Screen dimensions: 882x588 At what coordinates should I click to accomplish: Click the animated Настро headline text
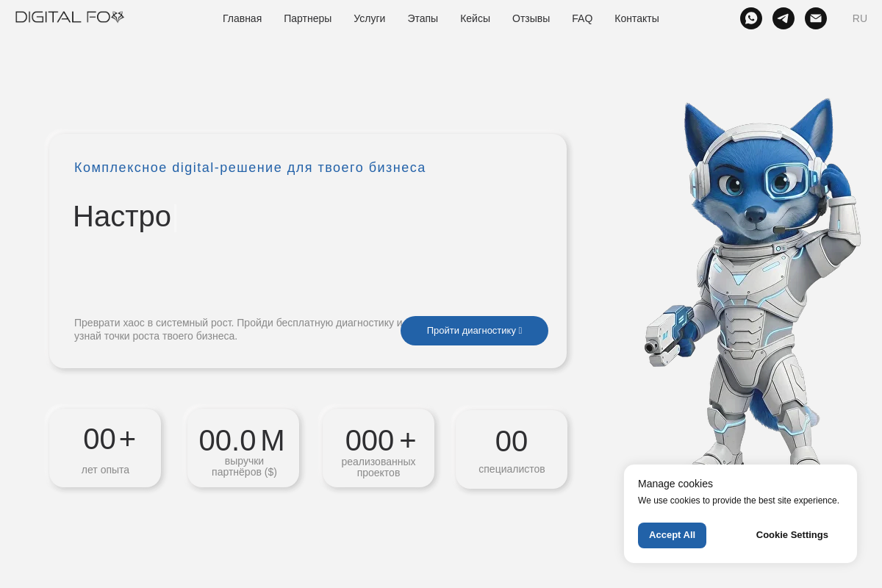122,216
